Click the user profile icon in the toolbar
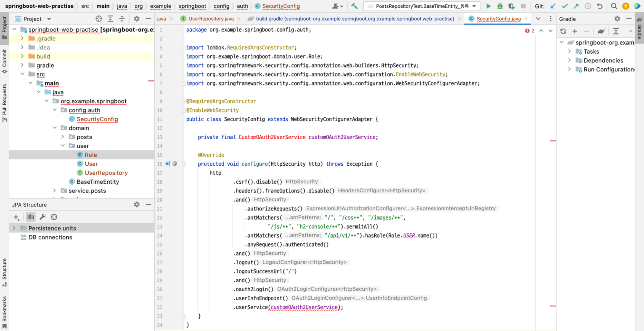Viewport: 644px width, 331px height. (x=337, y=6)
